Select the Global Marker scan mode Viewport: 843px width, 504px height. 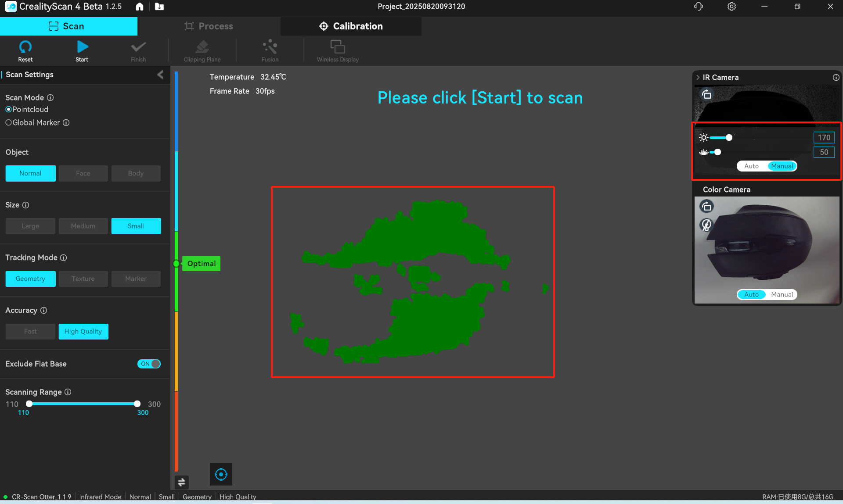tap(9, 123)
